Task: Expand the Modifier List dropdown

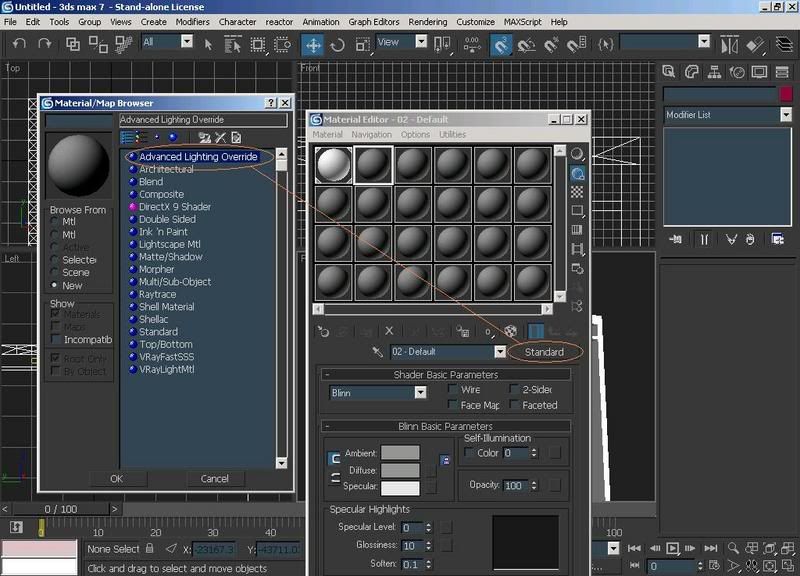Action: tap(785, 115)
